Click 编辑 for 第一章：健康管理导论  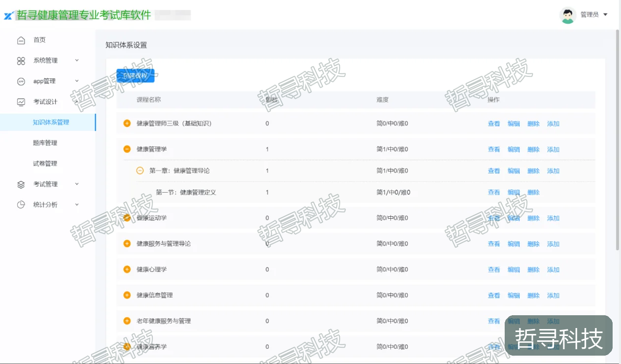(x=514, y=171)
